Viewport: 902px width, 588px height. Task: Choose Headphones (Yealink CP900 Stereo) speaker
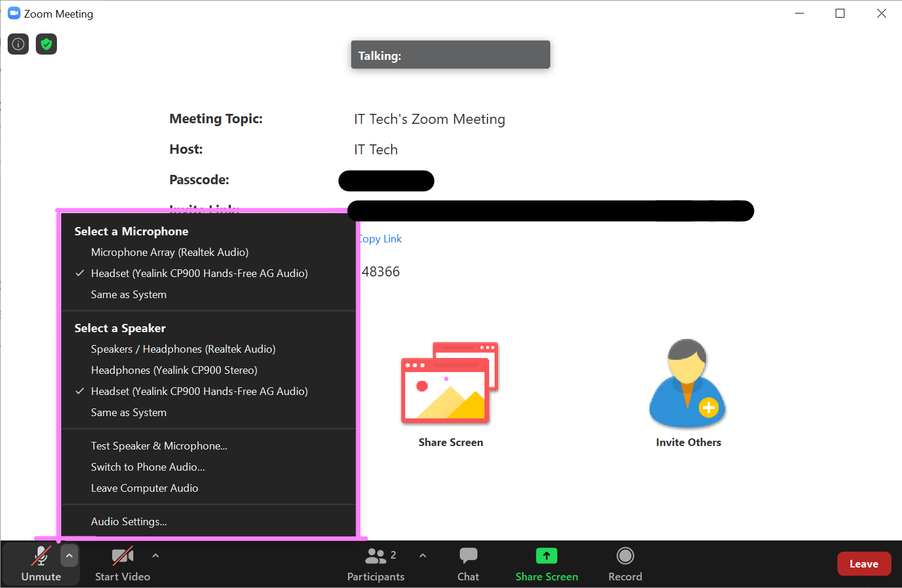point(208,370)
